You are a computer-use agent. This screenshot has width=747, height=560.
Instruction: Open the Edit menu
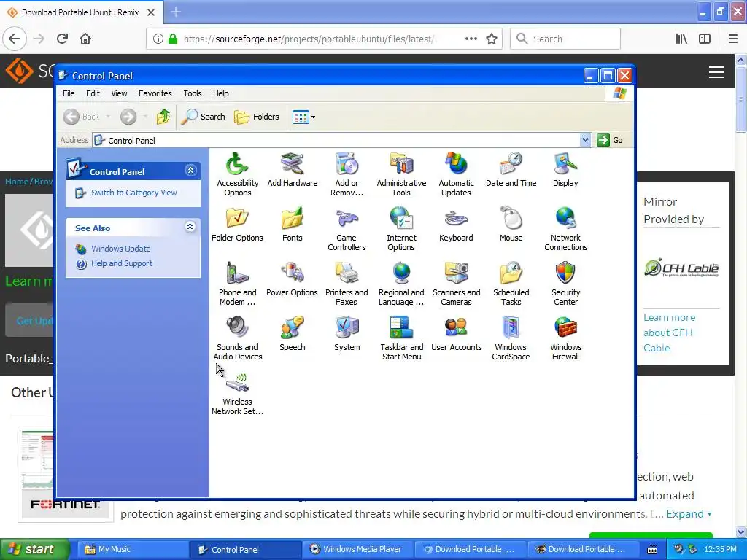[93, 93]
